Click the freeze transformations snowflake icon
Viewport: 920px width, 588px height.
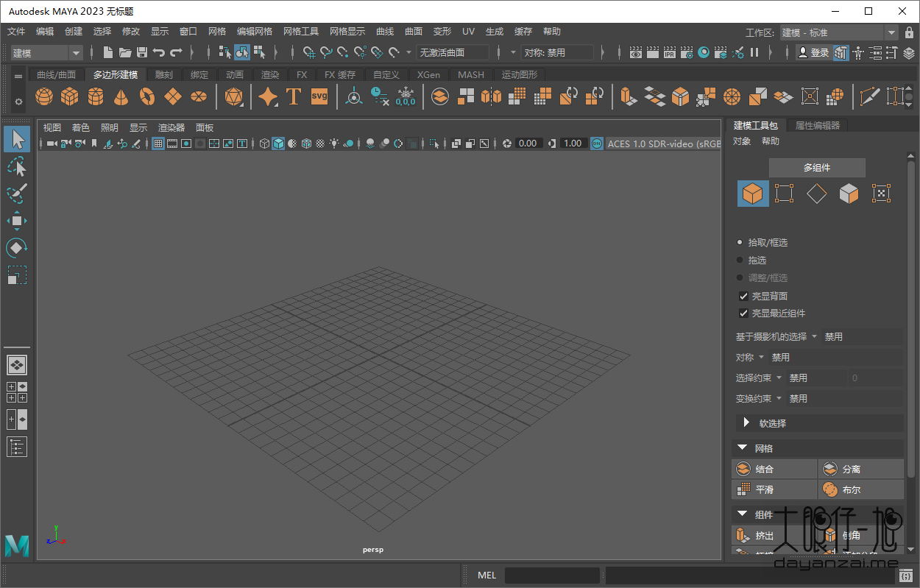(406, 96)
